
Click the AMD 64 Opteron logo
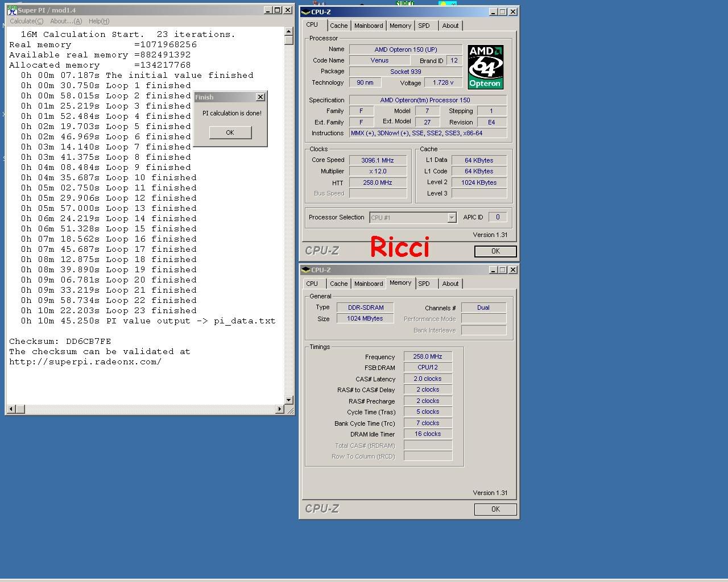(485, 67)
